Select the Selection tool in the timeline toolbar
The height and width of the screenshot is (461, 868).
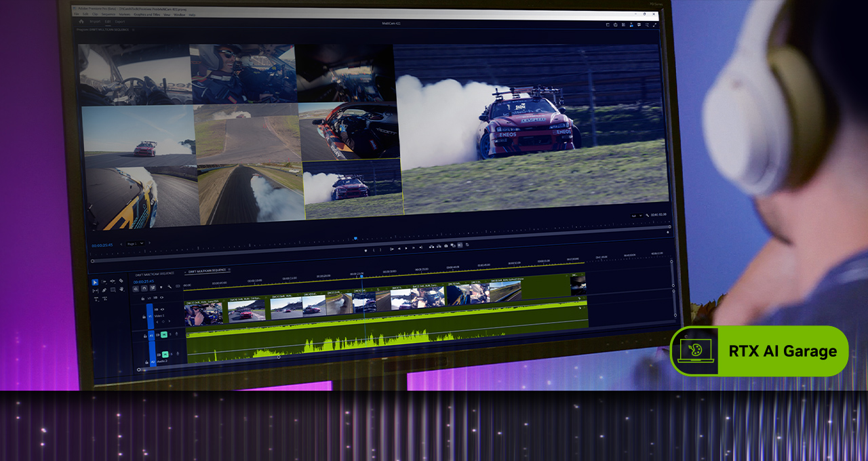pos(95,283)
